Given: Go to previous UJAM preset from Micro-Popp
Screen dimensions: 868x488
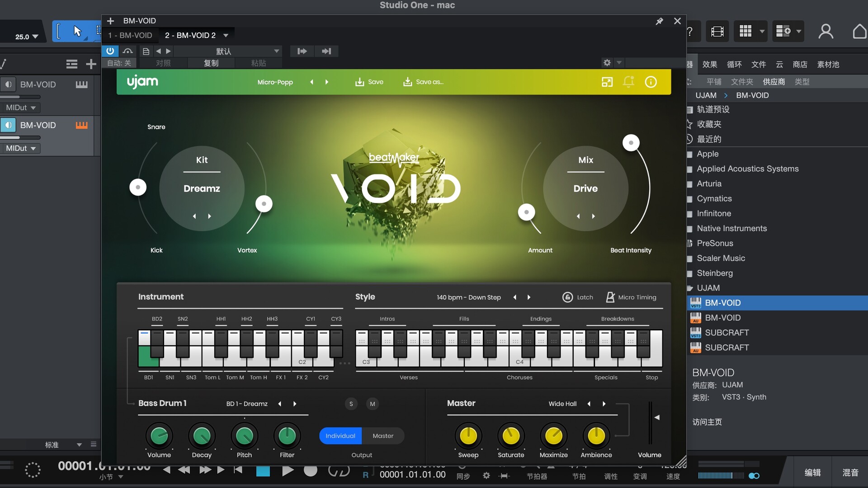Looking at the screenshot, I should point(311,82).
